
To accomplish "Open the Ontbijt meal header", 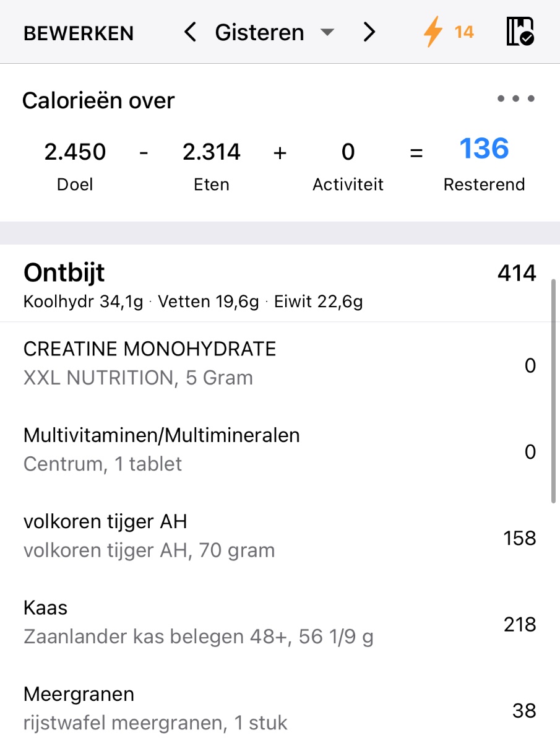I will (x=64, y=272).
